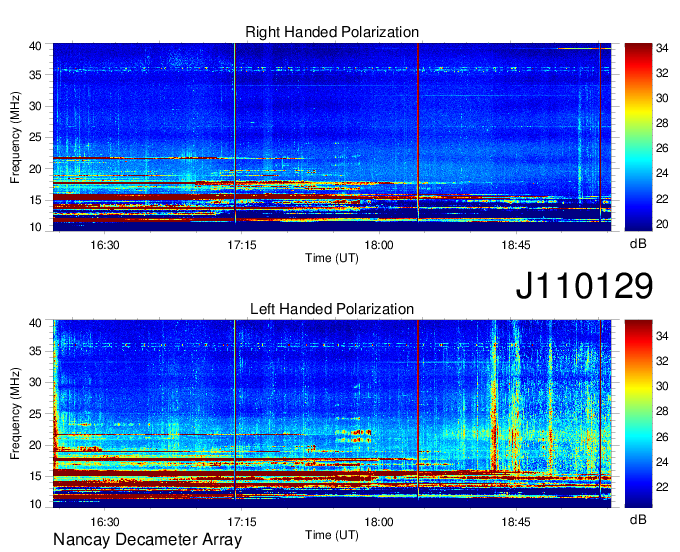Click the 35 MHz tick on the Right Handed frequency axis
Screen dimensions: 680x552
[36, 75]
